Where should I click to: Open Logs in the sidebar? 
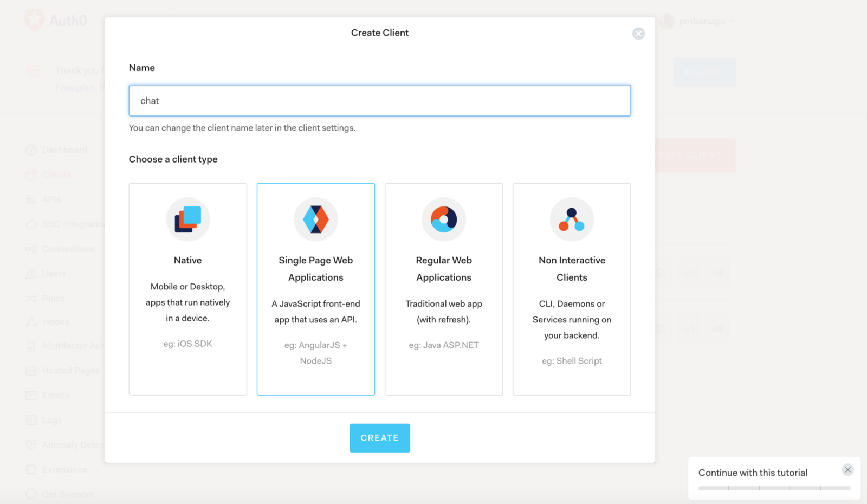(52, 420)
